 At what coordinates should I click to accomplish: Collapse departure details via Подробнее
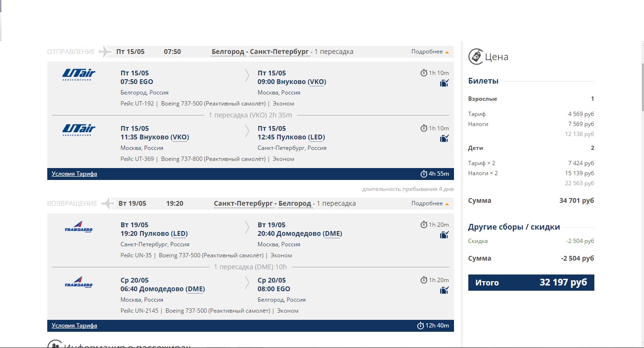pos(430,52)
